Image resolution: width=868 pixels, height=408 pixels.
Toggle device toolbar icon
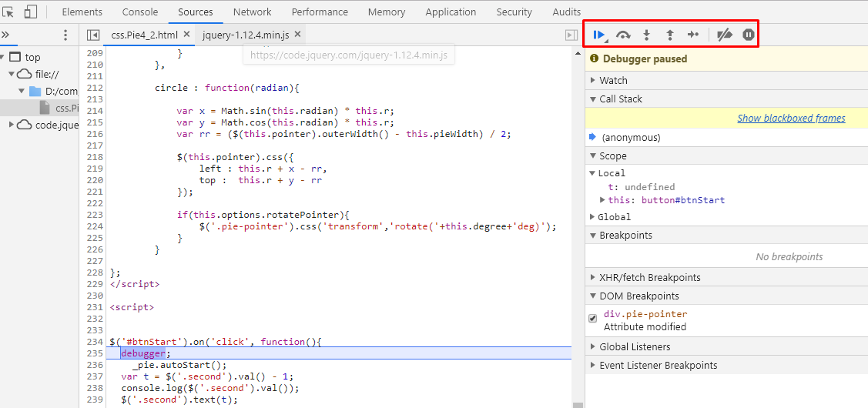tap(31, 12)
